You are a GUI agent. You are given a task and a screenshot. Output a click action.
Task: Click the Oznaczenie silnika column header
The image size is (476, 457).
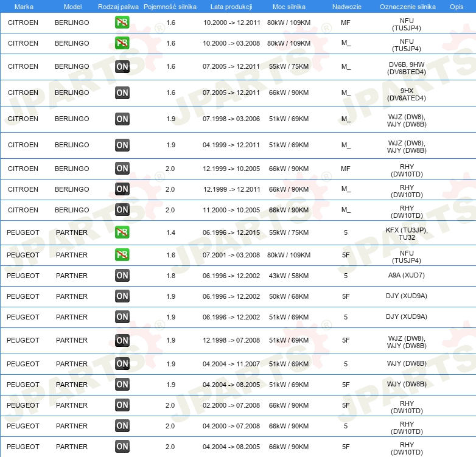(407, 7)
